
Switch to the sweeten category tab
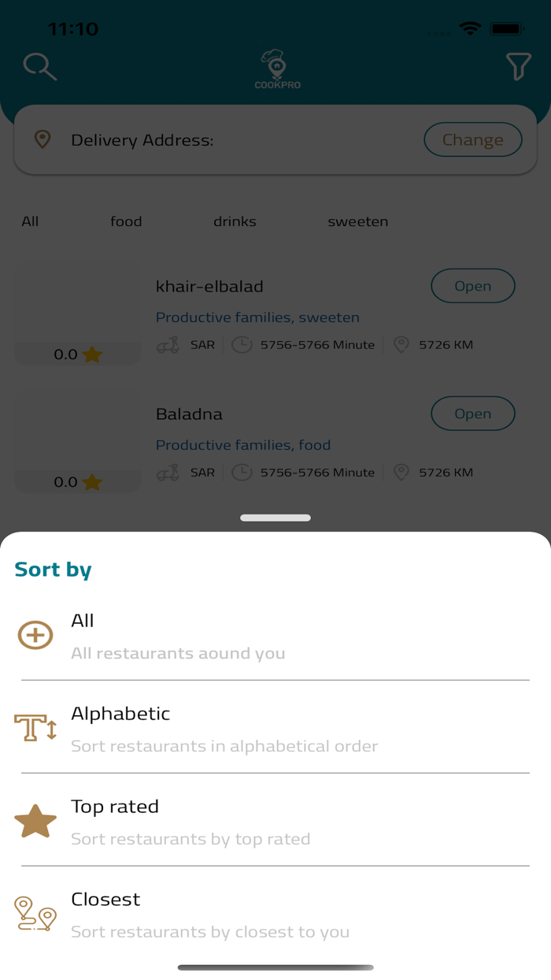pyautogui.click(x=358, y=221)
